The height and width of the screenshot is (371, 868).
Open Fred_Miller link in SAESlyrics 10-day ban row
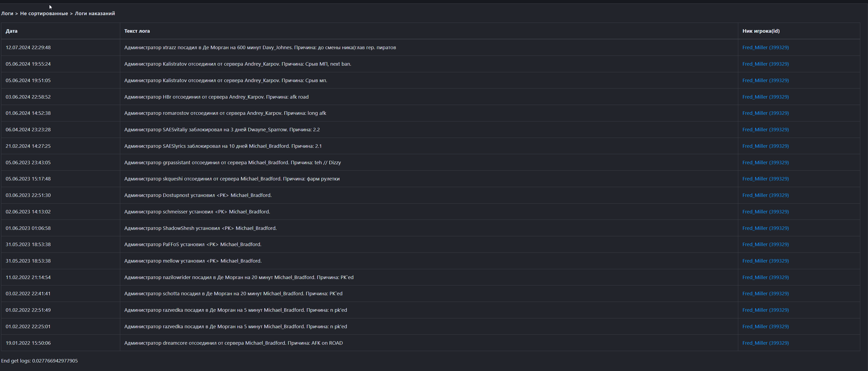pos(765,146)
